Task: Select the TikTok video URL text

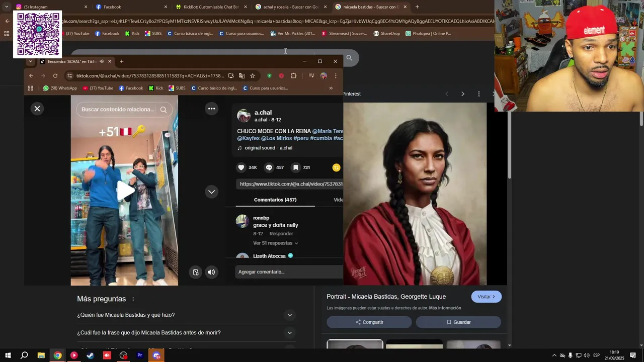Action: [x=290, y=184]
